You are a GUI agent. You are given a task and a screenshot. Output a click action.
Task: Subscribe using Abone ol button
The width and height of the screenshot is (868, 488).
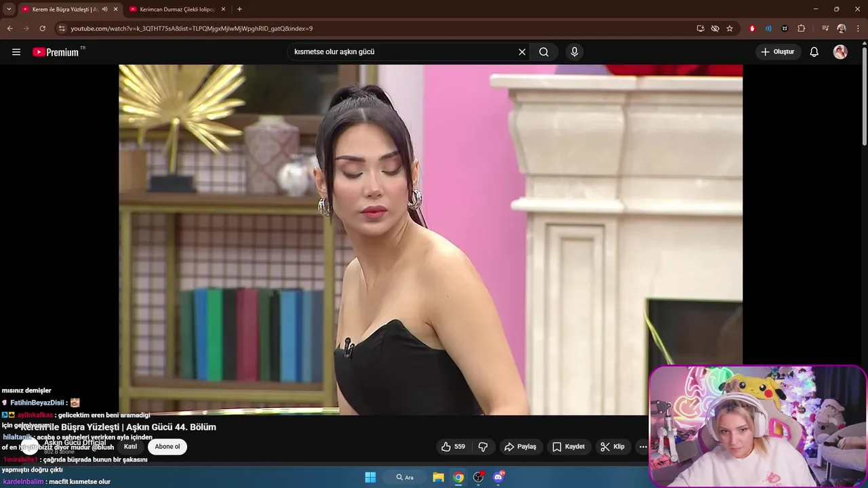[x=167, y=447]
